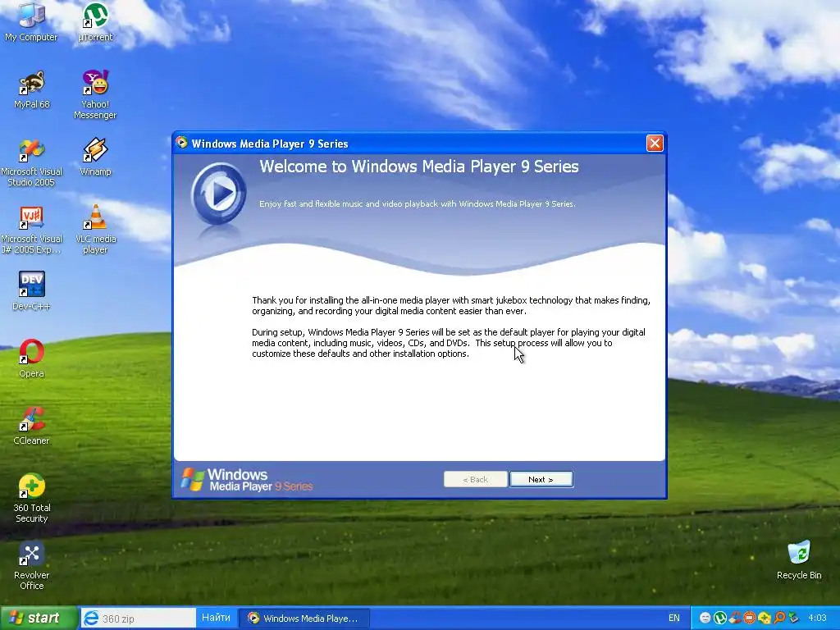Select the CCleaner desktop shortcut
Screen dimensions: 840x630
pos(31,426)
